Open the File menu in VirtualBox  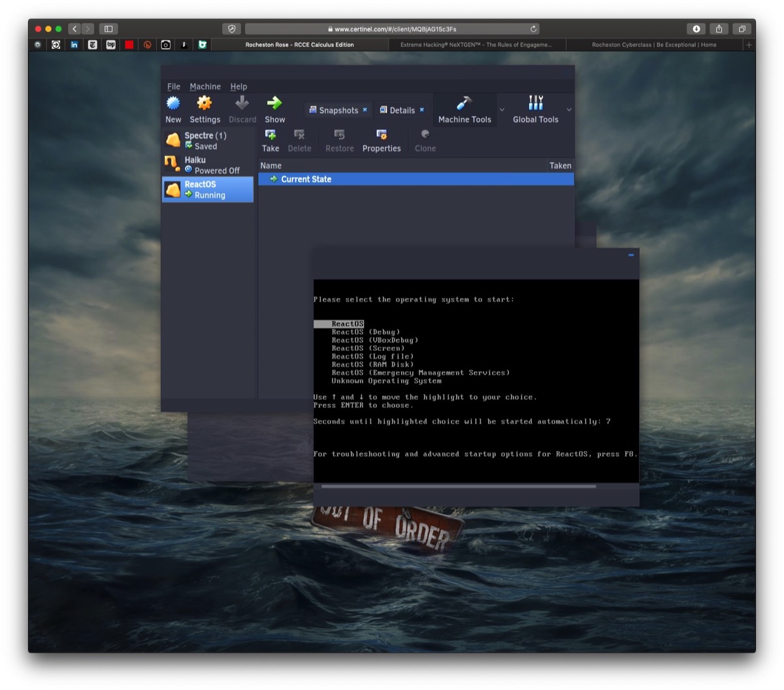174,86
